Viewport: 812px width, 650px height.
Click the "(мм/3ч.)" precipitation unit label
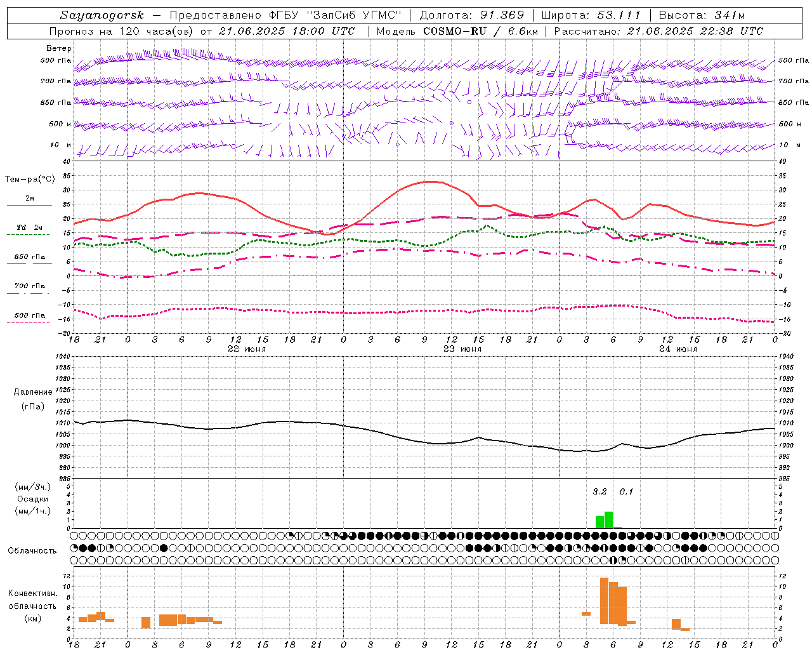pyautogui.click(x=33, y=487)
